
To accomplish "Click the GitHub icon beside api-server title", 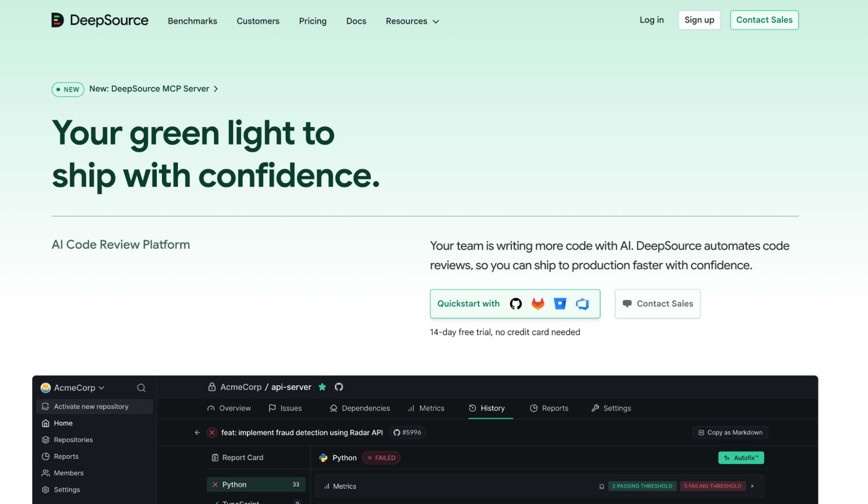I will coord(339,387).
